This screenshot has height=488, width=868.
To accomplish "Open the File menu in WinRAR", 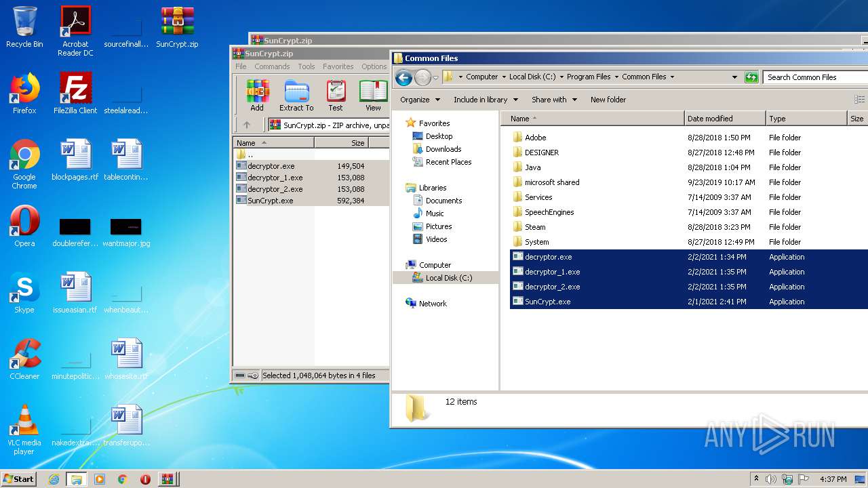I will click(x=241, y=66).
